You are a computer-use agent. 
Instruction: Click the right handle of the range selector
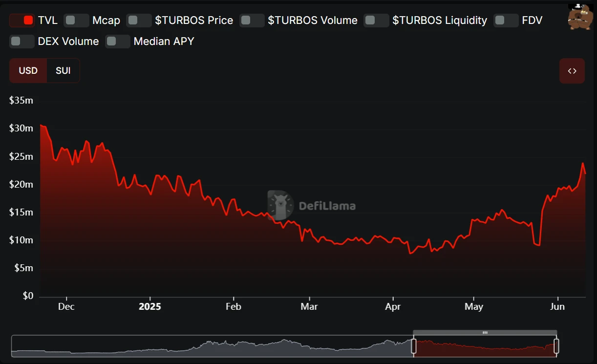pyautogui.click(x=556, y=346)
